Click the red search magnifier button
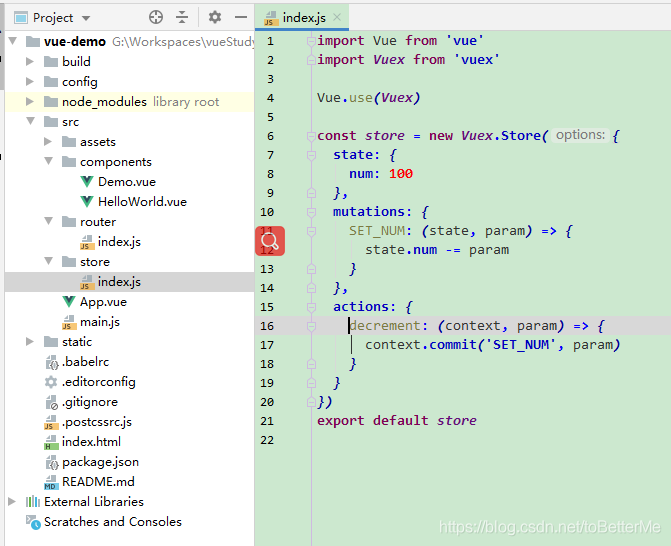This screenshot has height=546, width=671. pos(270,241)
